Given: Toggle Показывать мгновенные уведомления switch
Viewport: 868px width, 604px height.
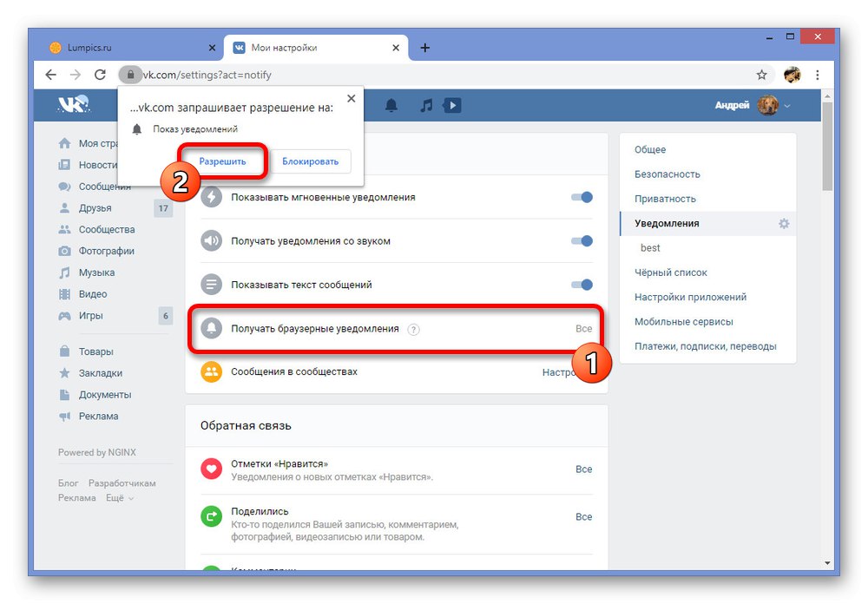Looking at the screenshot, I should [582, 197].
